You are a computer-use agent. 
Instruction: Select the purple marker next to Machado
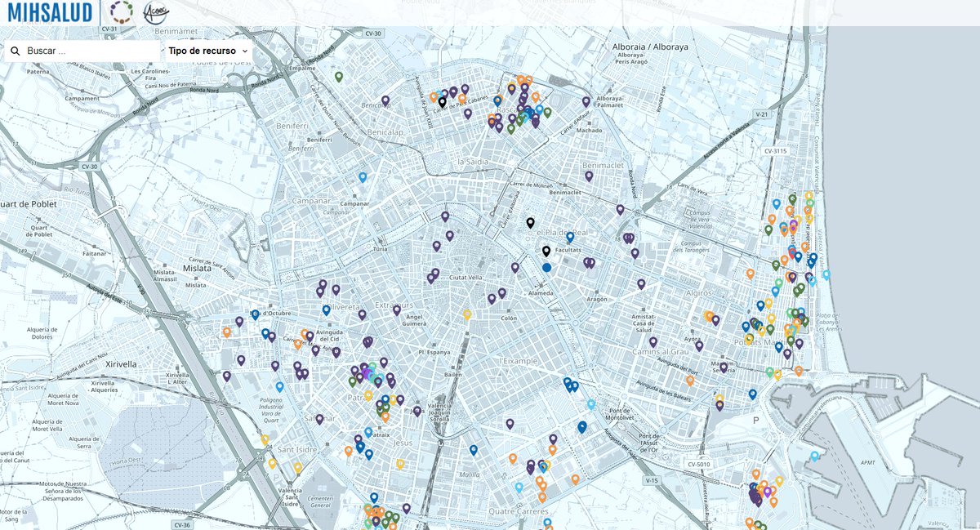point(586,101)
